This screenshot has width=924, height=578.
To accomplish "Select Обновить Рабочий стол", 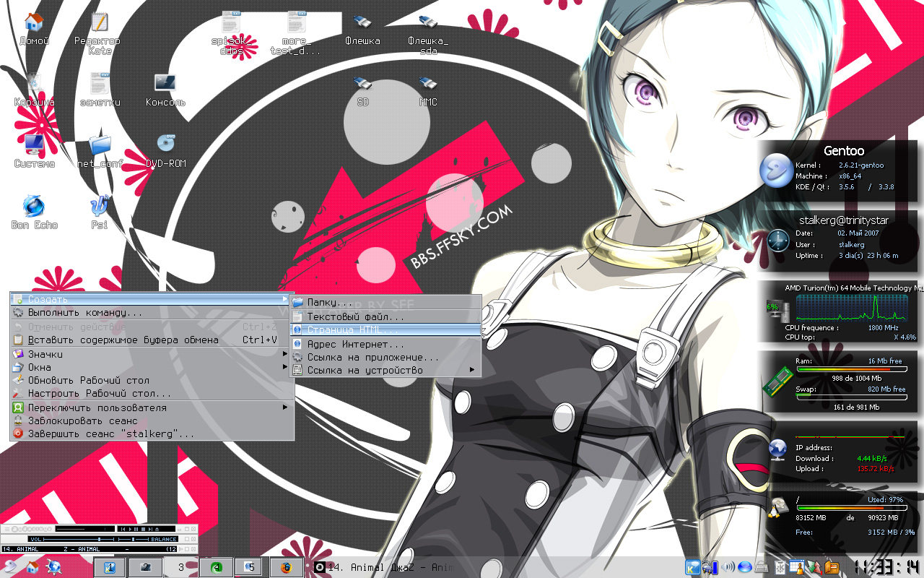I will (x=152, y=380).
